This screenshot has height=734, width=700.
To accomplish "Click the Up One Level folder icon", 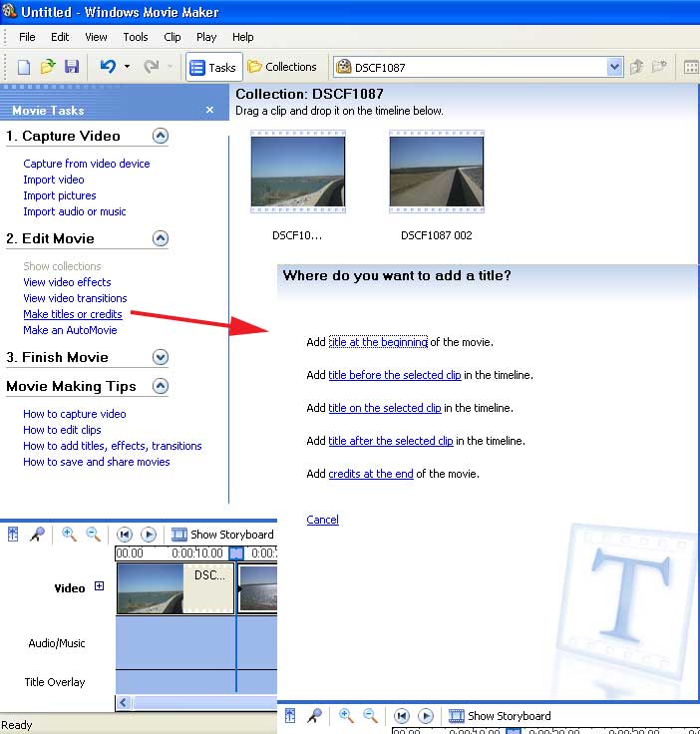I will click(x=637, y=67).
